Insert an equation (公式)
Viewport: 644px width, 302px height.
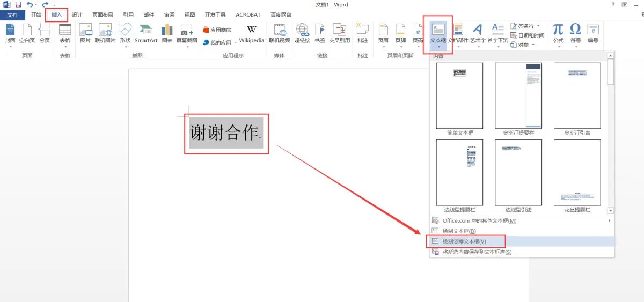pyautogui.click(x=559, y=35)
